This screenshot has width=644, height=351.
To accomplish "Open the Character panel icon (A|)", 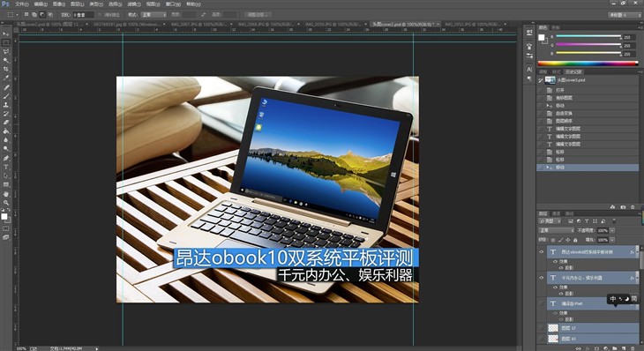I will tap(529, 70).
